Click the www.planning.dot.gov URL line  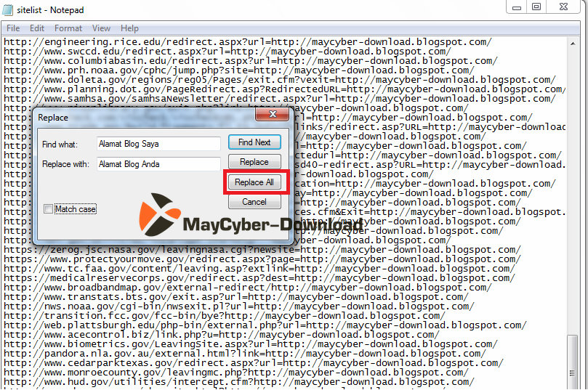coord(285,89)
